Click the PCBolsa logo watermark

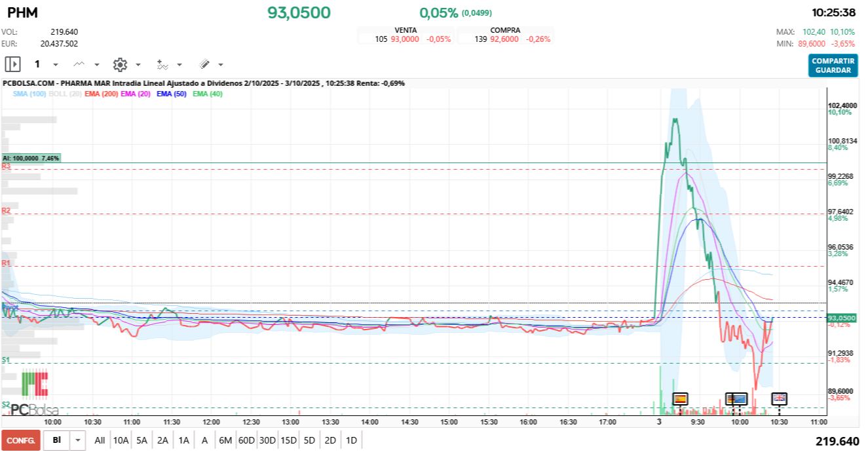35,394
